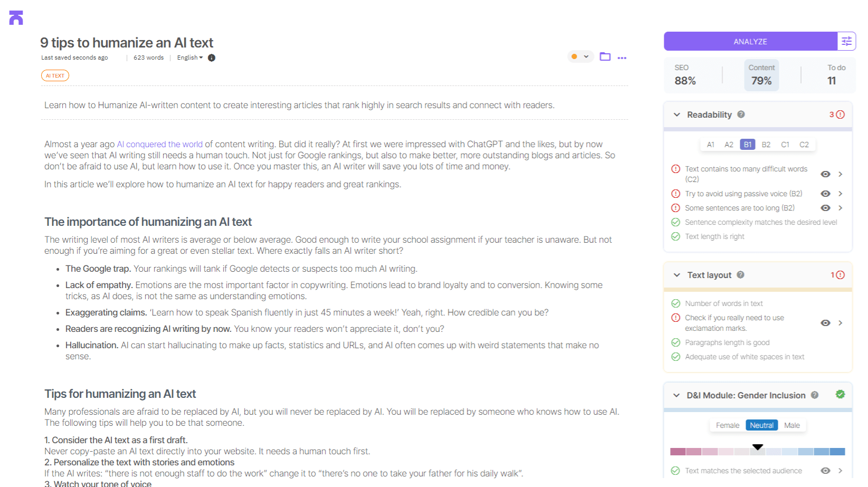Image resolution: width=868 pixels, height=487 pixels.
Task: Click the gender inclusion gradient bar
Action: point(758,451)
